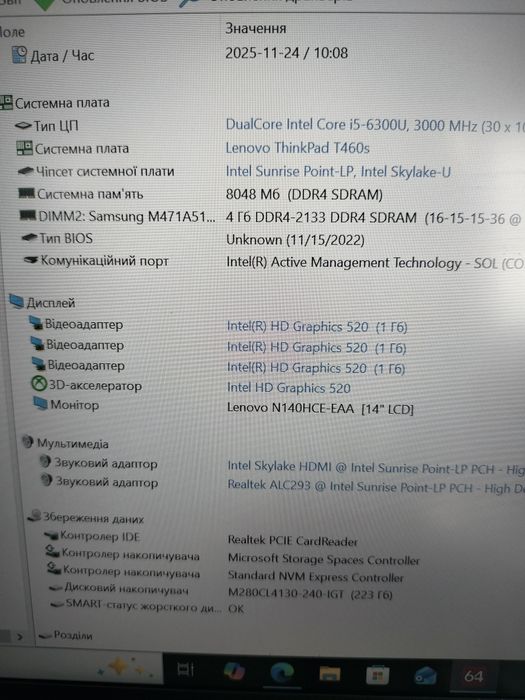Click the icon beside Контролер IDE

point(51,535)
